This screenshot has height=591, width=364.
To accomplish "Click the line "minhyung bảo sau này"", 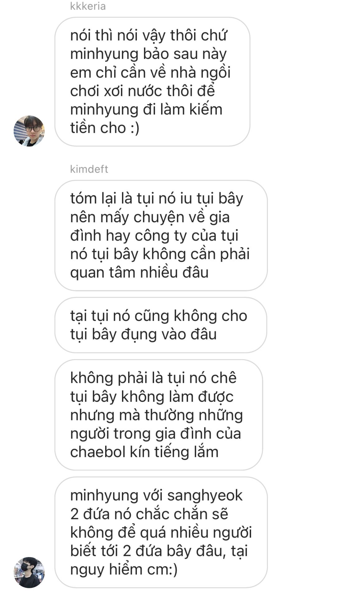I will (x=148, y=54).
